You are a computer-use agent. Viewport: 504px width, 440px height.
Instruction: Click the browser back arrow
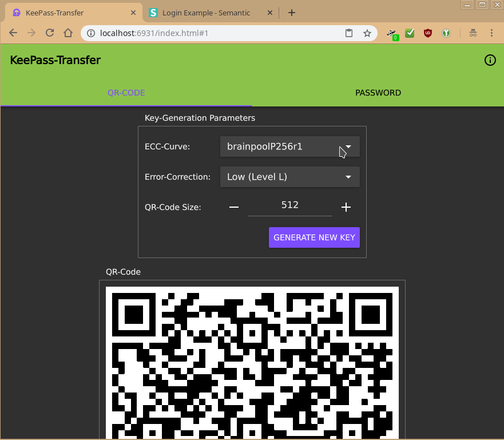[13, 33]
